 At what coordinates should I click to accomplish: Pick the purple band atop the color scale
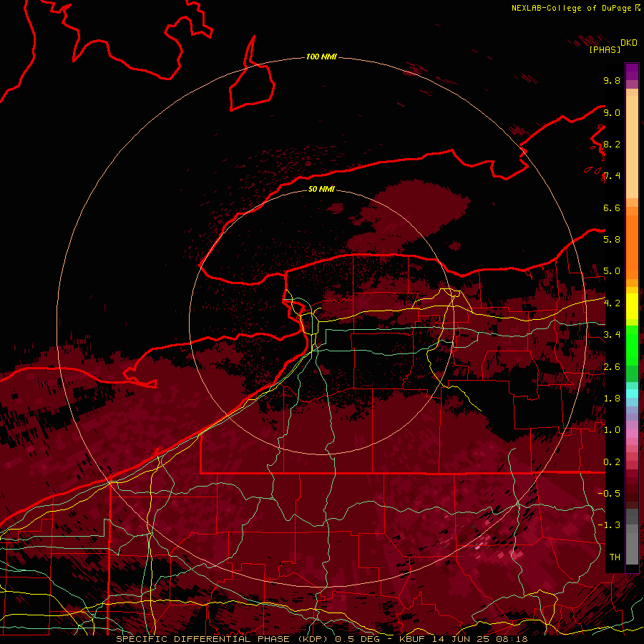tap(632, 72)
